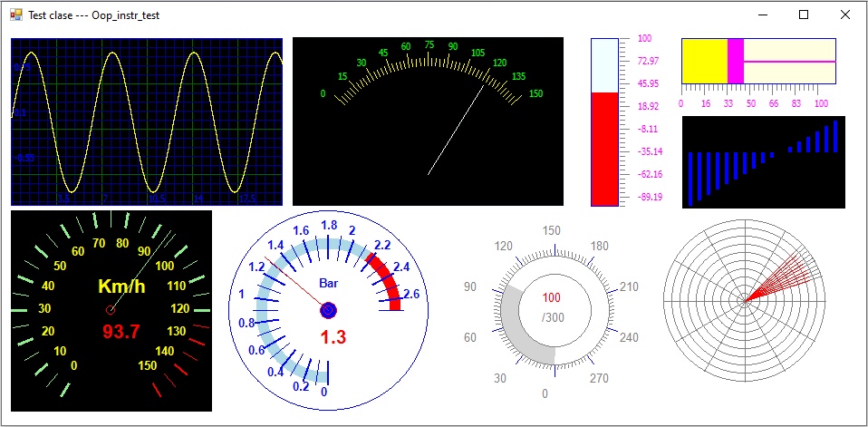Click the red 93.7 speedometer readout
The height and width of the screenshot is (427, 868).
click(x=121, y=332)
